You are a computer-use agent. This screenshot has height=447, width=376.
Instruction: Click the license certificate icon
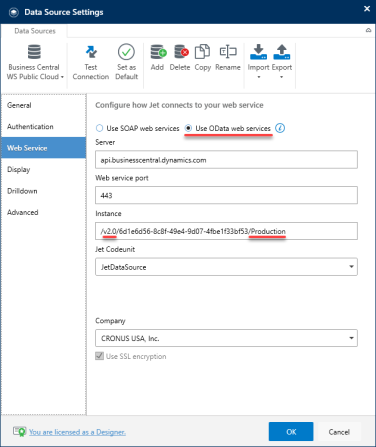[20, 432]
